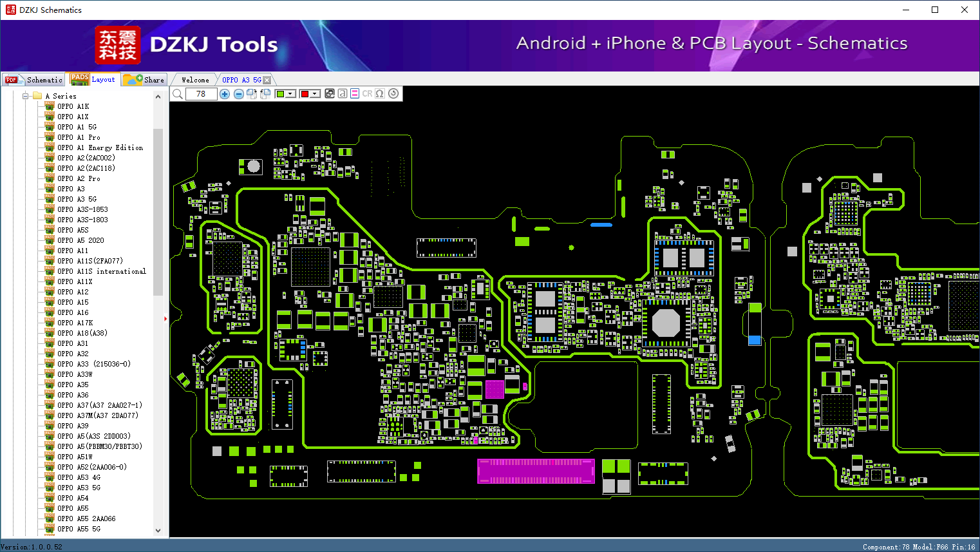
Task: Toggle the Omega resistance icon
Action: coord(380,93)
